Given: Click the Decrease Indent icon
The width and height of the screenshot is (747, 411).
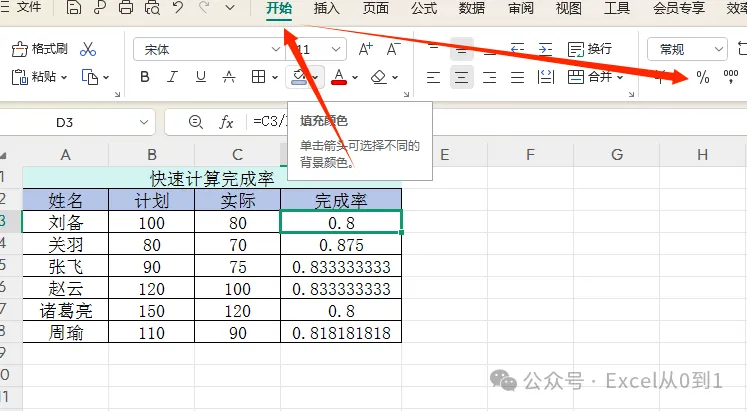Looking at the screenshot, I should (517, 49).
